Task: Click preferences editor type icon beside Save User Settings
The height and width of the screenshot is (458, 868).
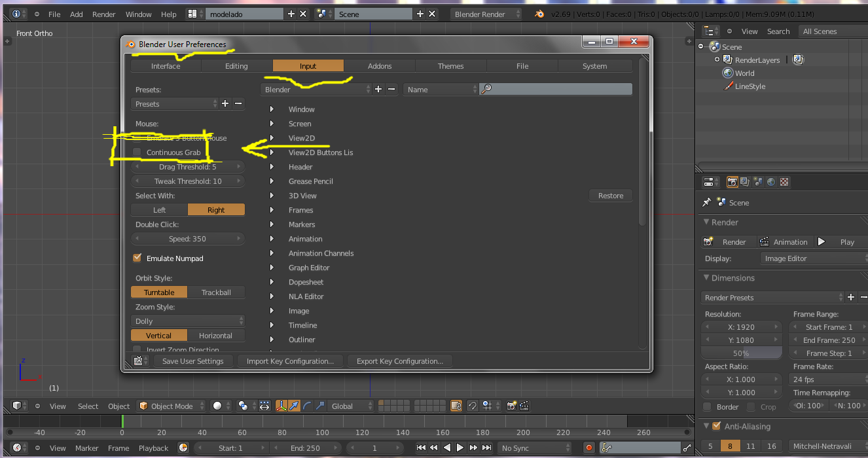Action: coord(140,361)
